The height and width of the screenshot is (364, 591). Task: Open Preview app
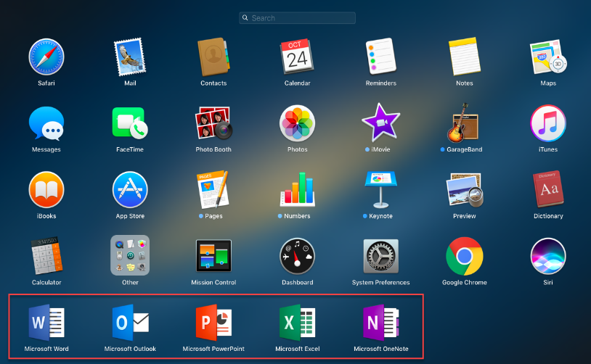point(465,190)
